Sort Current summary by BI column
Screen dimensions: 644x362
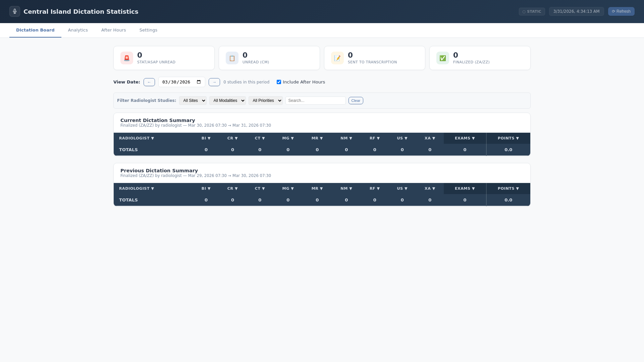(206, 138)
